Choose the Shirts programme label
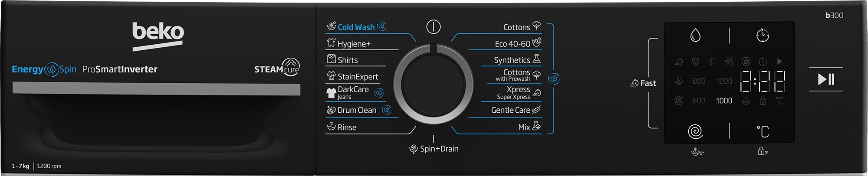The height and width of the screenshot is (176, 868). click(347, 60)
